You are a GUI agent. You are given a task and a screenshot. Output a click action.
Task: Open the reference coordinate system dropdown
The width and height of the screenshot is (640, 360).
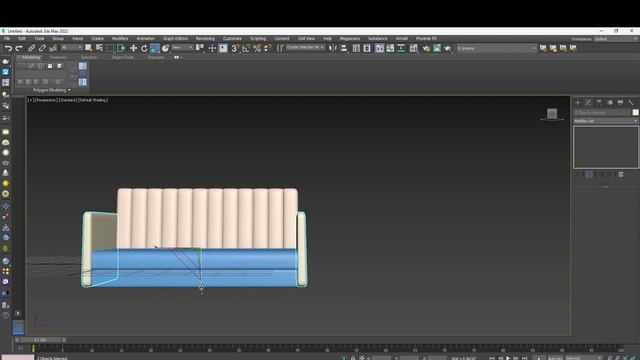pyautogui.click(x=182, y=48)
